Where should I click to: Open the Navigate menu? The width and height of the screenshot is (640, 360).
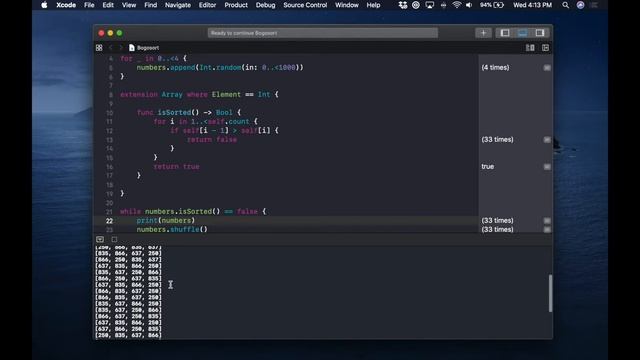click(178, 5)
